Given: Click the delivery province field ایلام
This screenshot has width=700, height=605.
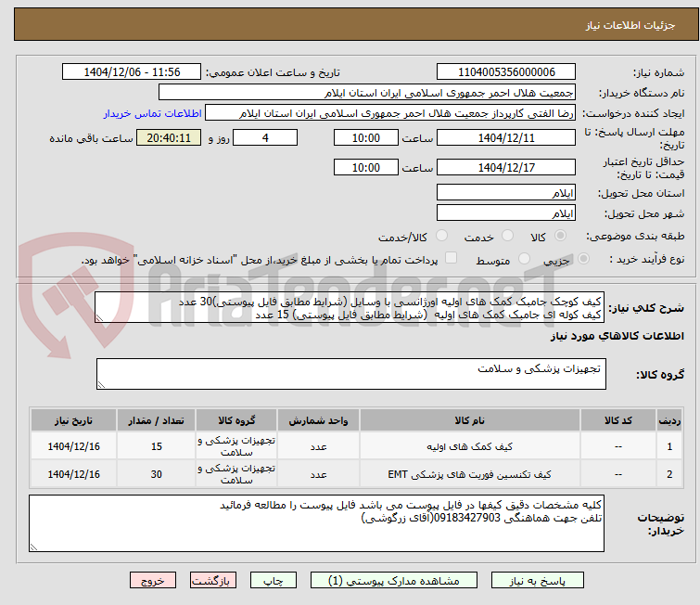Looking at the screenshot, I should click(x=506, y=193).
